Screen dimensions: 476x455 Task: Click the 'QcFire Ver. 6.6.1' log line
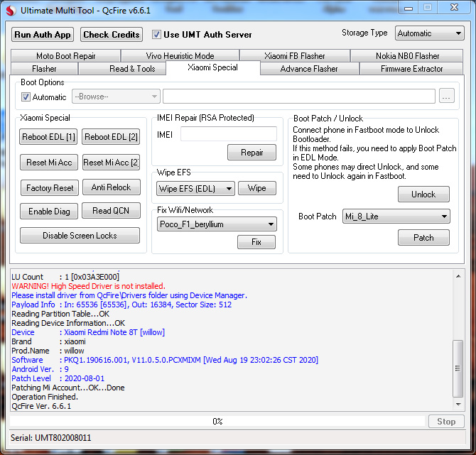[41, 406]
